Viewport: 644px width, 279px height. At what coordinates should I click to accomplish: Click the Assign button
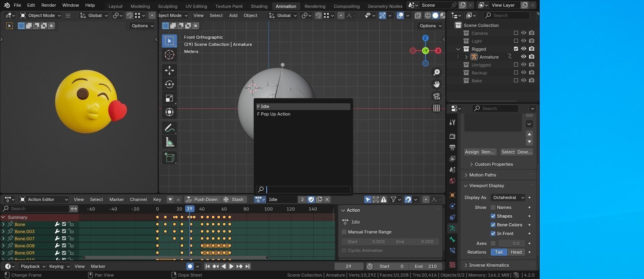tap(472, 152)
